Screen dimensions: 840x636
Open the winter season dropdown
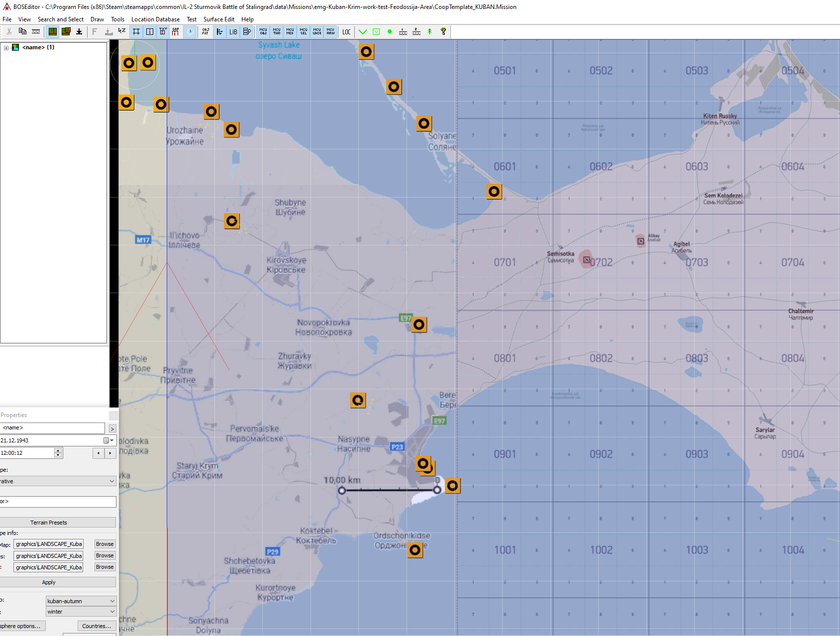coord(81,612)
